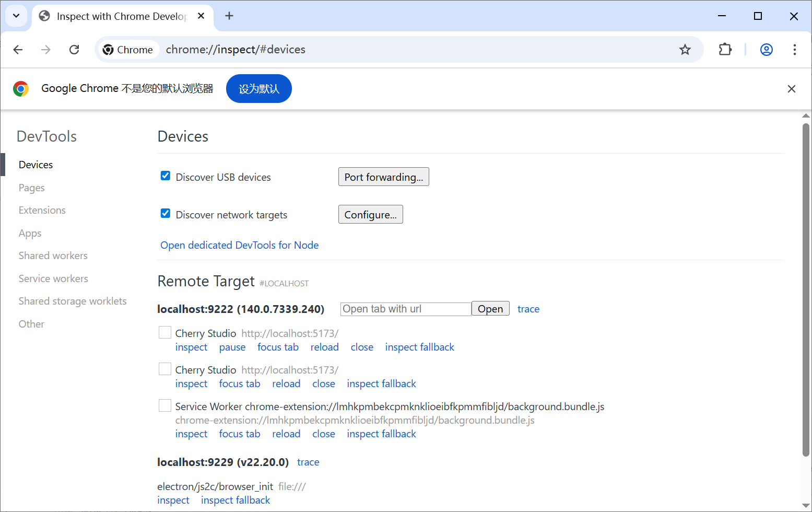Uncheck Discover USB devices
This screenshot has height=512, width=812.
[166, 176]
